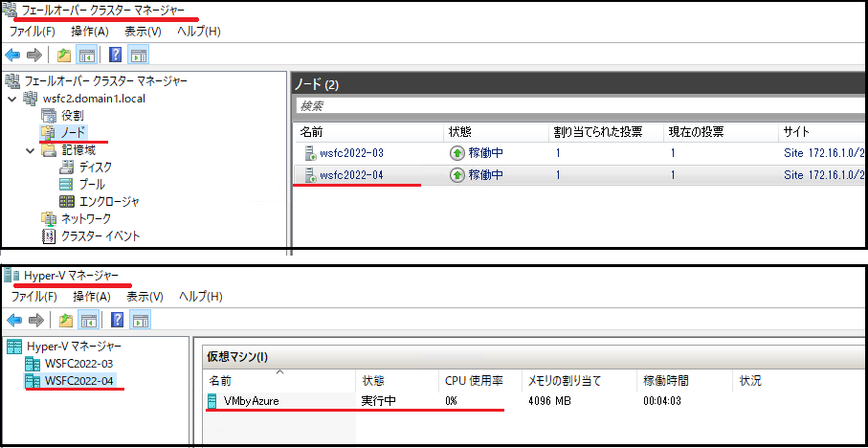
Task: Click WSFC2022-03 server icon in Hyper-V tree
Action: click(33, 364)
